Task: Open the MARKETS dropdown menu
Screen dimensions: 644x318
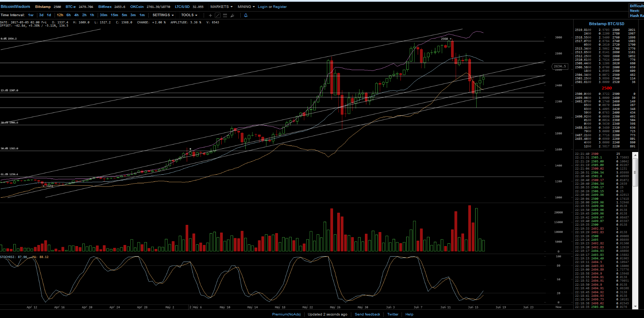Action: pyautogui.click(x=221, y=7)
